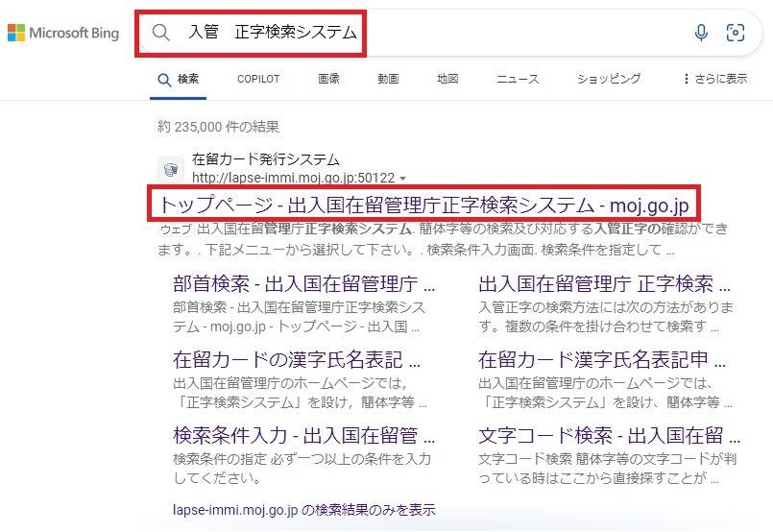Expand the URL dropdown arrow beside lapse-immi.moj.go.jp

pos(402,179)
